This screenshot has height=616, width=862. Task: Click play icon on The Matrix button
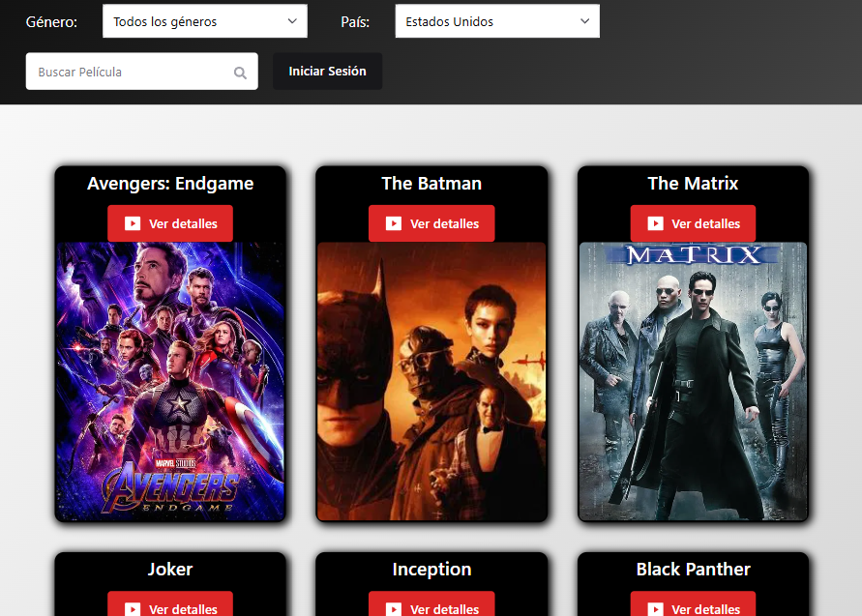point(655,223)
